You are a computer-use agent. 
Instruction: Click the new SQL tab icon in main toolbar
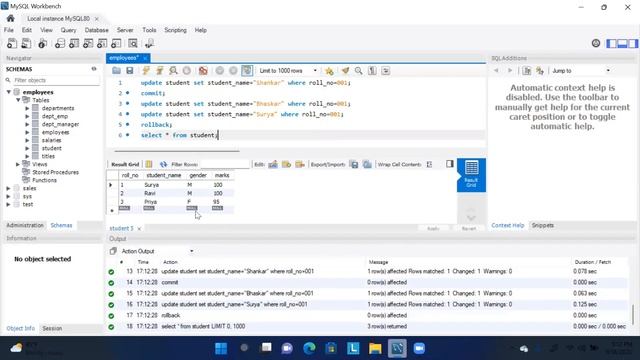tap(12, 43)
